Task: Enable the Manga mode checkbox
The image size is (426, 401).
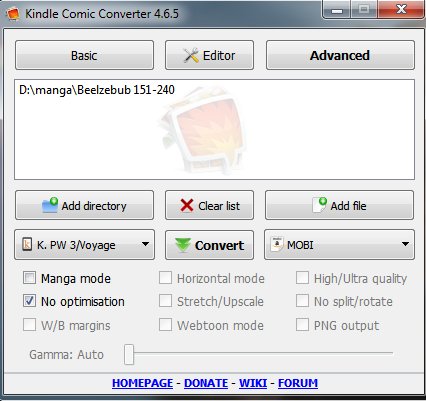Action: (29, 278)
